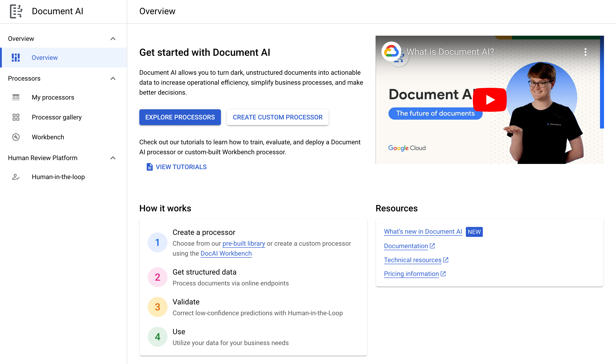Collapse the Overview section

point(114,39)
